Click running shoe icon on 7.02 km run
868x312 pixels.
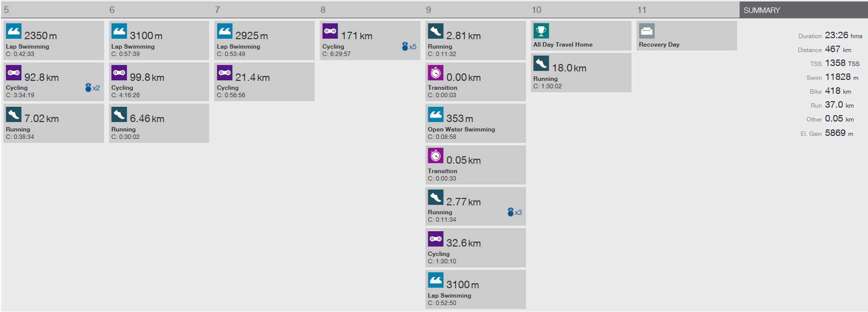click(13, 115)
